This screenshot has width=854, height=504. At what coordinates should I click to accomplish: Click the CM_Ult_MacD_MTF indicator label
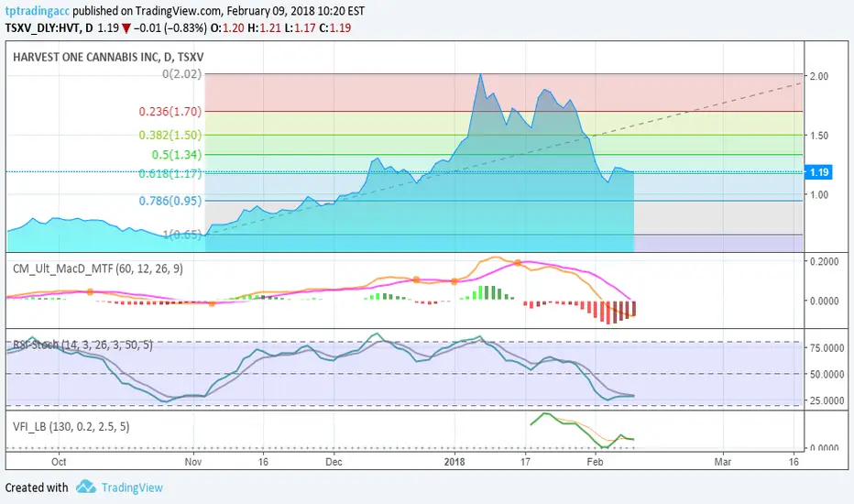98,268
